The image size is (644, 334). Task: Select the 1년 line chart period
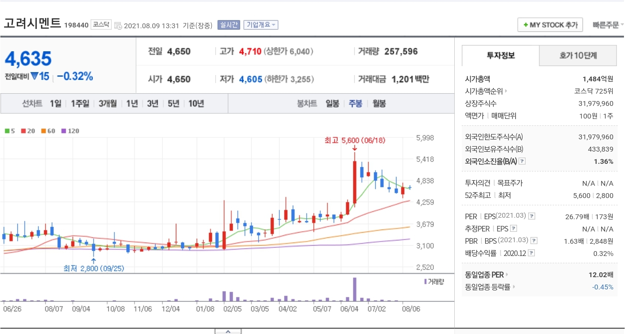pyautogui.click(x=132, y=104)
